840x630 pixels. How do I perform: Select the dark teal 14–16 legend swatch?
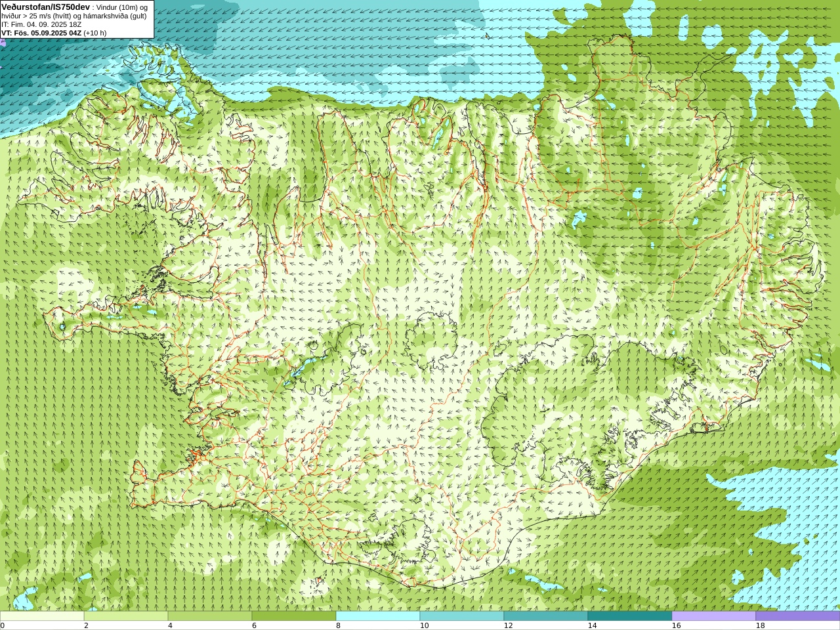point(630,616)
